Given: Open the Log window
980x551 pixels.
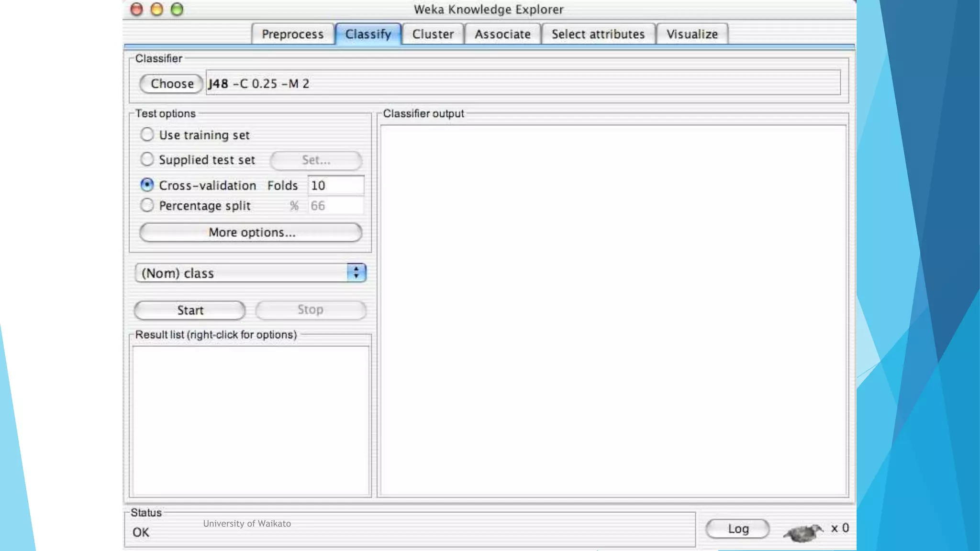Looking at the screenshot, I should click(737, 529).
